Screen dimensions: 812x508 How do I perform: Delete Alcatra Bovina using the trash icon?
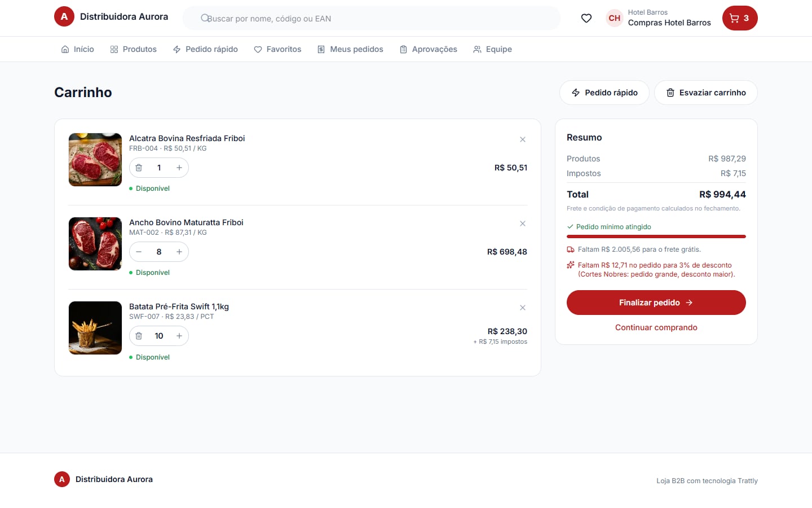pos(139,168)
